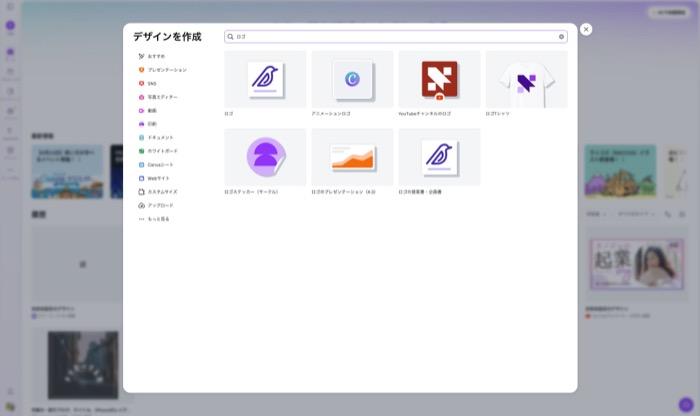Choose the Webサイト category
The width and height of the screenshot is (700, 416).
click(x=154, y=178)
